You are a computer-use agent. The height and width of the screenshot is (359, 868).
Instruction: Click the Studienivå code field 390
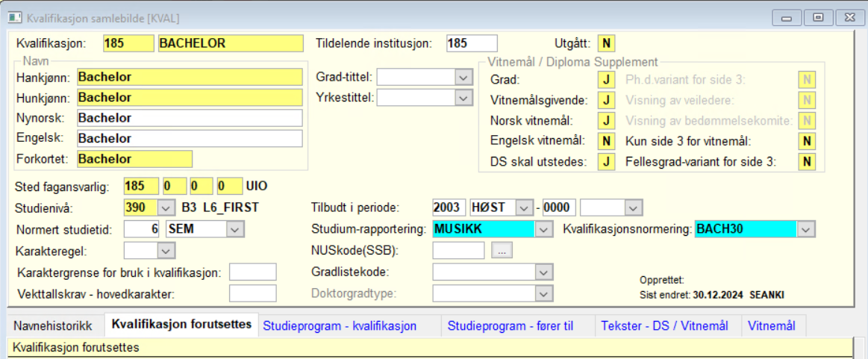click(140, 208)
